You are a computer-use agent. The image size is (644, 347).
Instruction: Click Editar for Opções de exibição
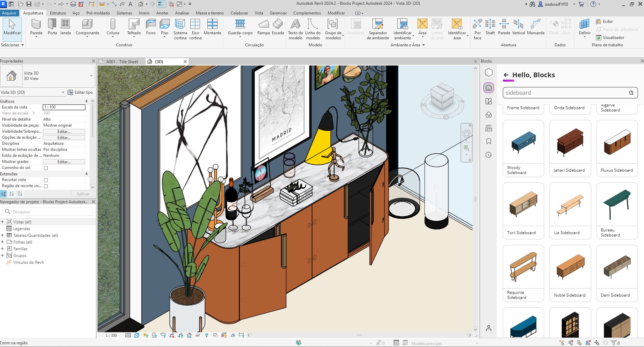coord(64,138)
